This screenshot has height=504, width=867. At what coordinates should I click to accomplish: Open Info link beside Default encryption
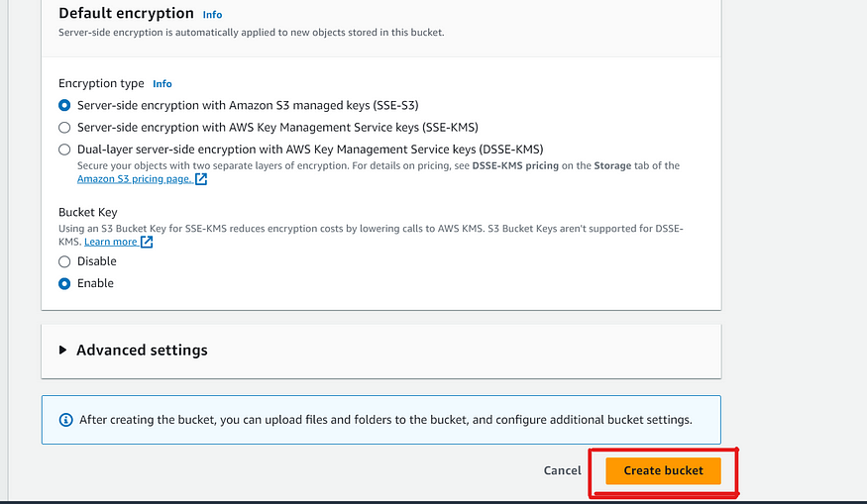(212, 15)
